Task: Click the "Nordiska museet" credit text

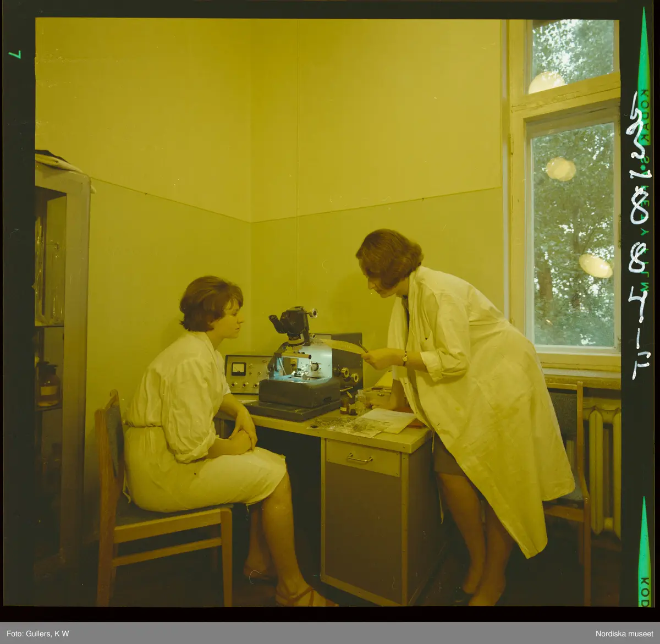Action: click(x=624, y=634)
